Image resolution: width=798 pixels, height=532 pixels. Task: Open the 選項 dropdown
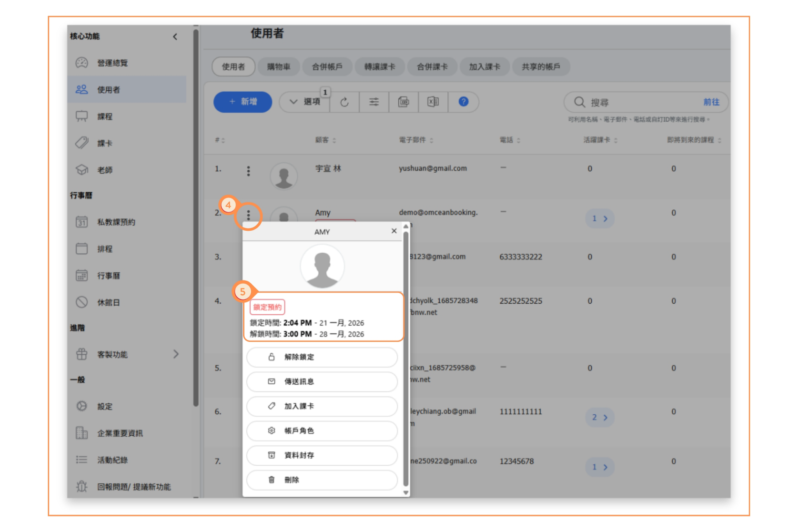pyautogui.click(x=305, y=102)
